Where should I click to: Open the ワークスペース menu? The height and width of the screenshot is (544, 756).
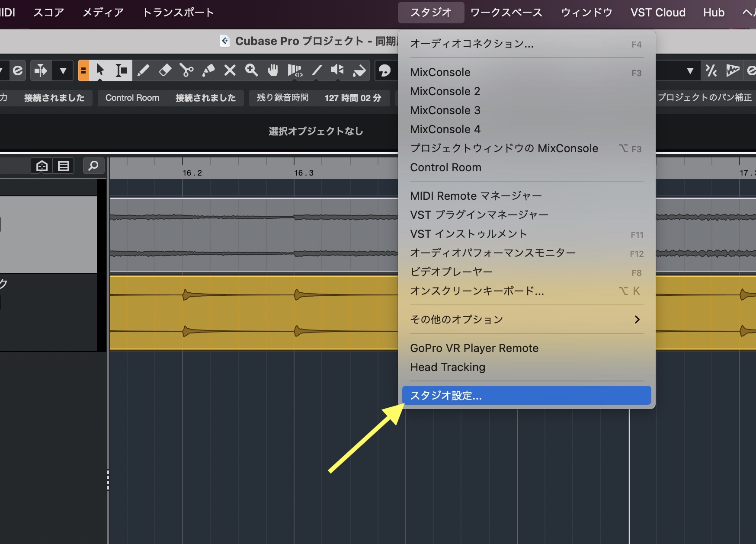(506, 12)
